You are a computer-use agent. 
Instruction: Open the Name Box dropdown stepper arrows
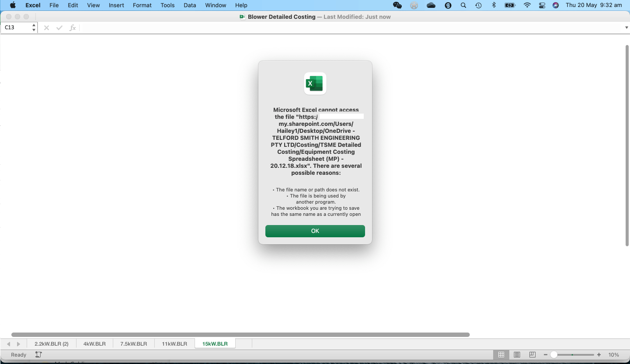click(x=34, y=28)
